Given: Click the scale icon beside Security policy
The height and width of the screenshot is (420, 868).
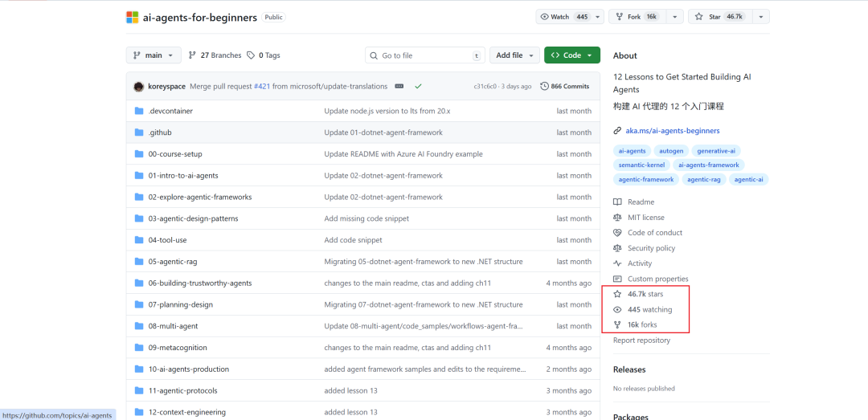Looking at the screenshot, I should pyautogui.click(x=617, y=248).
